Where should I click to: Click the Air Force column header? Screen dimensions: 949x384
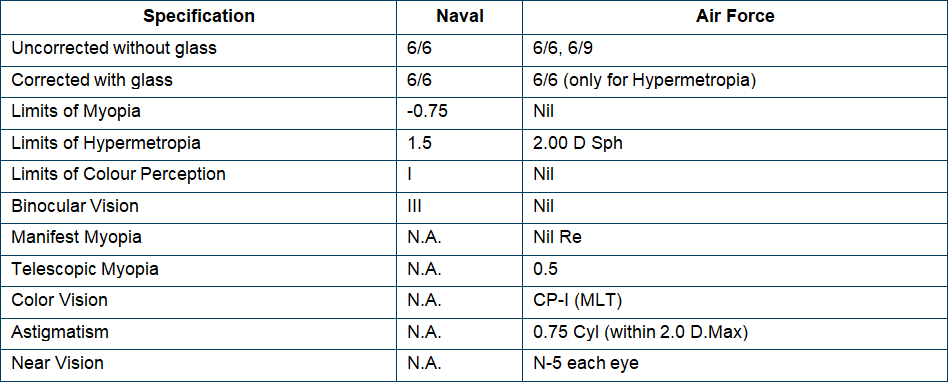[x=735, y=16]
